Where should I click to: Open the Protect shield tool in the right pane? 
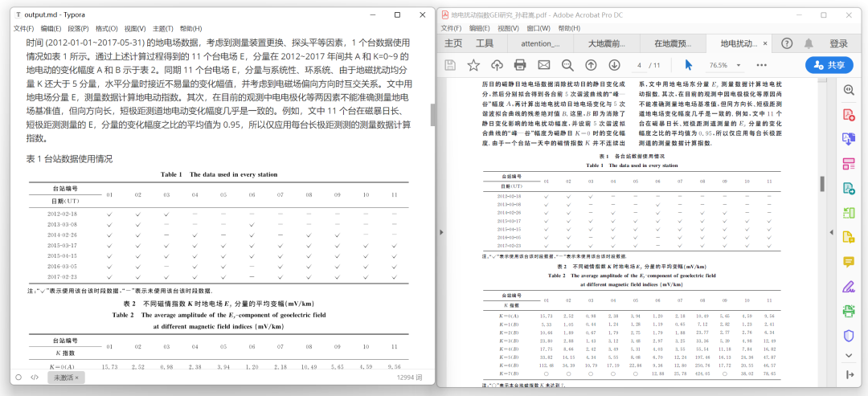pos(849,336)
